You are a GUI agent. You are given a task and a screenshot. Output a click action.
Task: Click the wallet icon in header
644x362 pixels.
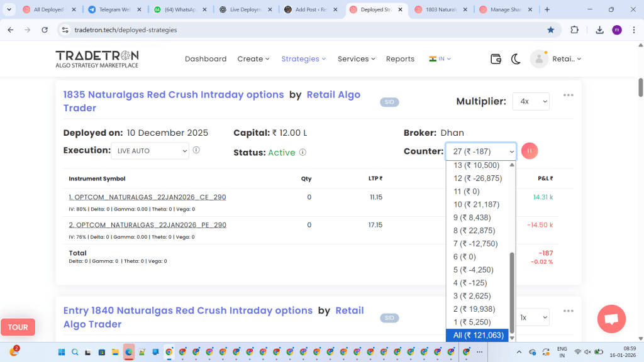496,58
